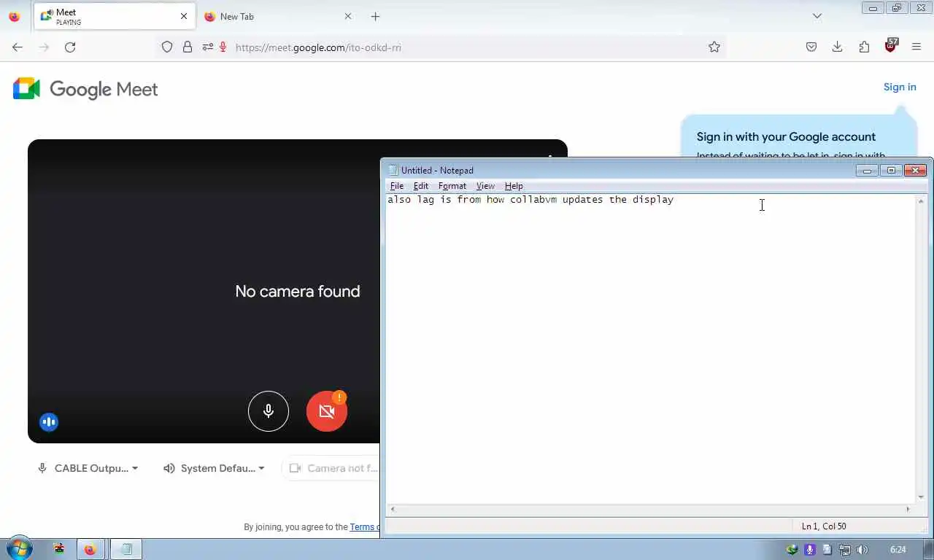Image resolution: width=934 pixels, height=560 pixels.
Task: Click the Ln 1, Col 50 status text
Action: 824,526
